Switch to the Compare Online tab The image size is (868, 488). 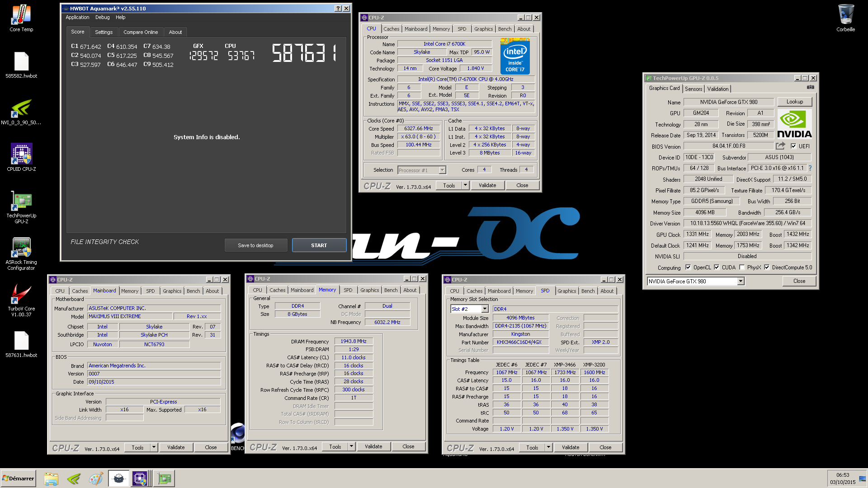point(141,32)
